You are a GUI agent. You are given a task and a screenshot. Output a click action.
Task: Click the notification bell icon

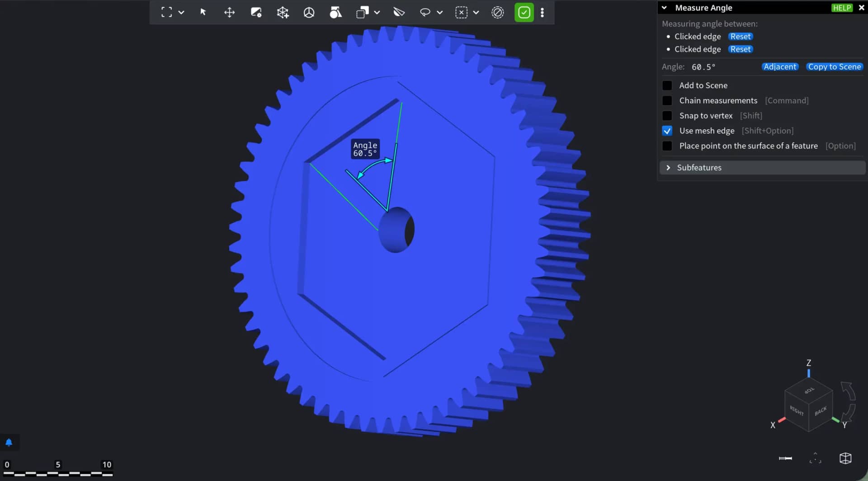(9, 442)
